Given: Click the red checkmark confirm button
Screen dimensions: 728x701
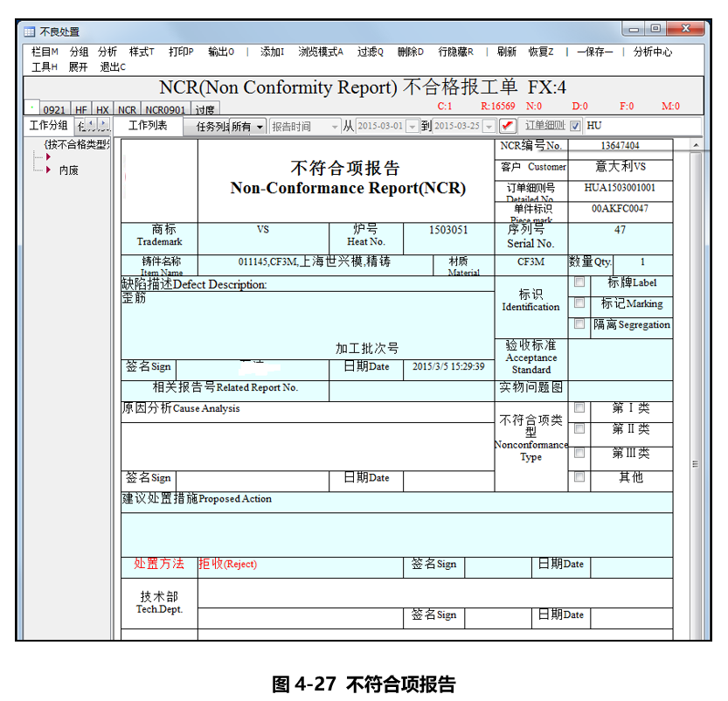Looking at the screenshot, I should 507,126.
